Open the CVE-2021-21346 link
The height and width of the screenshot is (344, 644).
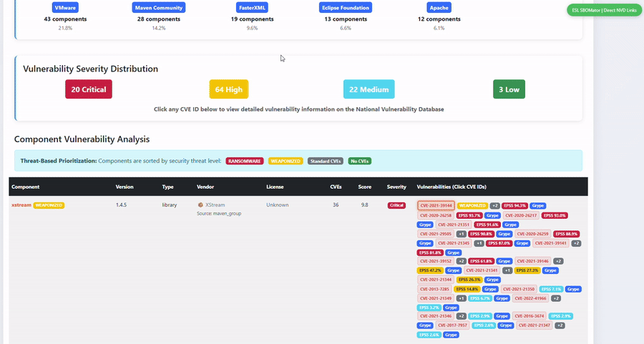pyautogui.click(x=436, y=316)
